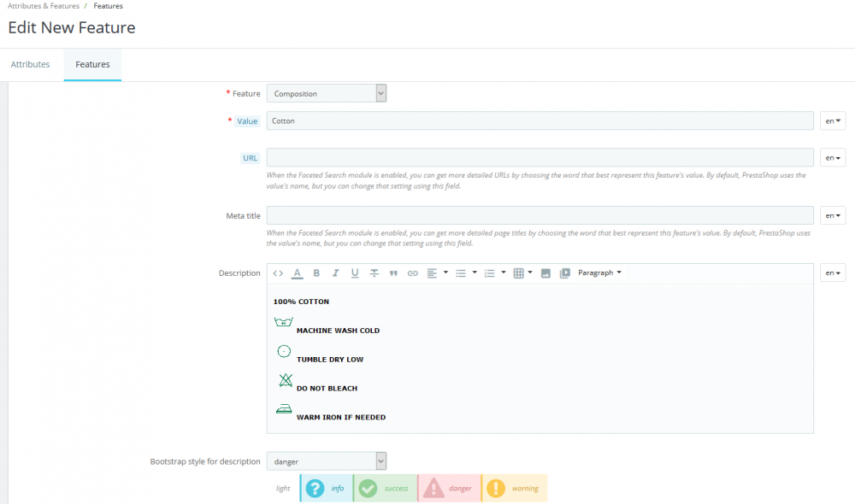Select the green success style swatch
The height and width of the screenshot is (504, 855).
tap(385, 489)
